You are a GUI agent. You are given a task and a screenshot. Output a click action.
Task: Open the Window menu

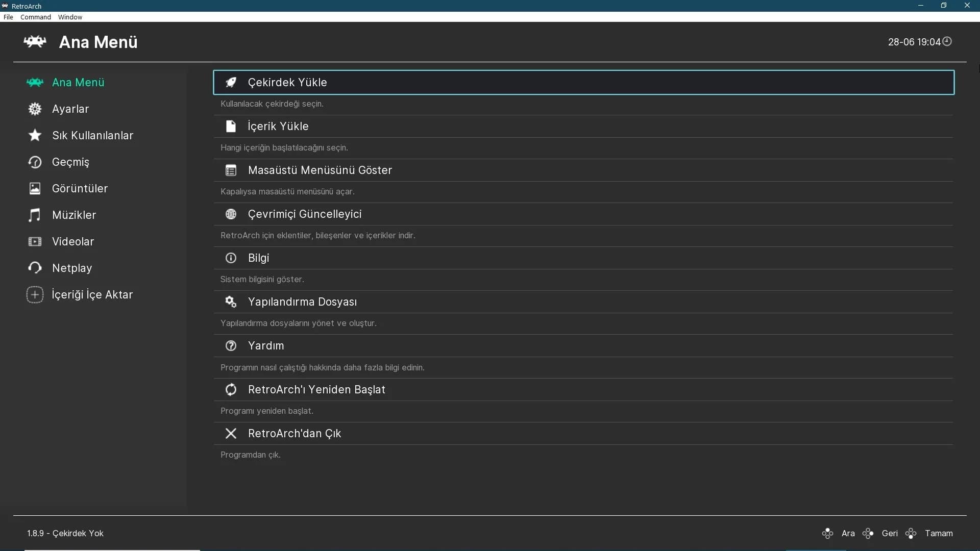click(70, 17)
